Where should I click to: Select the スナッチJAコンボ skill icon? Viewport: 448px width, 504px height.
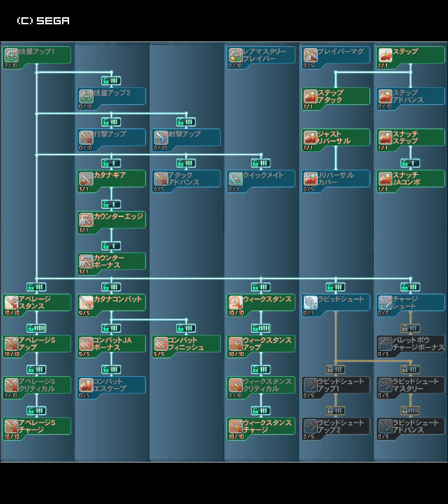pyautogui.click(x=385, y=179)
